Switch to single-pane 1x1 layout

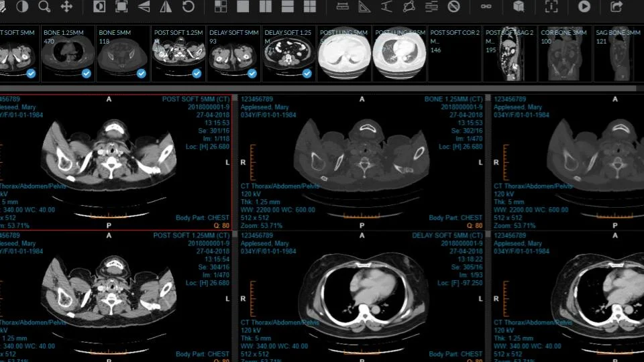click(x=243, y=6)
